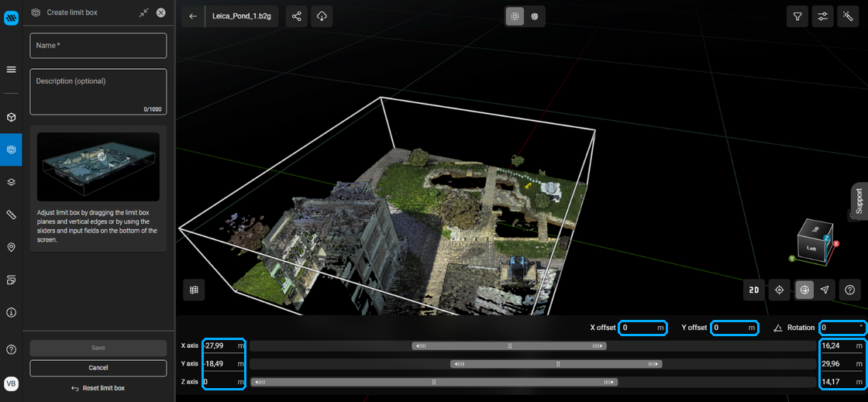
Task: Select the measurement ruler sidebar icon
Action: (11, 215)
